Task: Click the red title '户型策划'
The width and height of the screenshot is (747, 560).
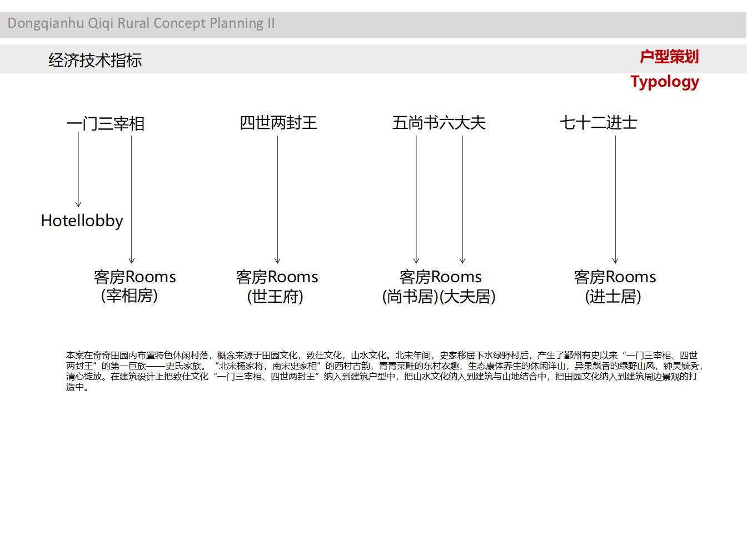Action: [x=669, y=57]
